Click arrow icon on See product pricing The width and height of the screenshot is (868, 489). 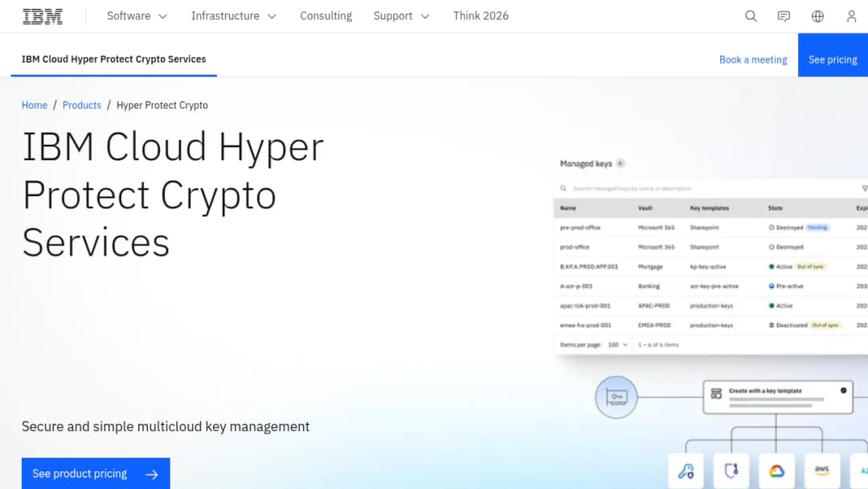pyautogui.click(x=152, y=474)
